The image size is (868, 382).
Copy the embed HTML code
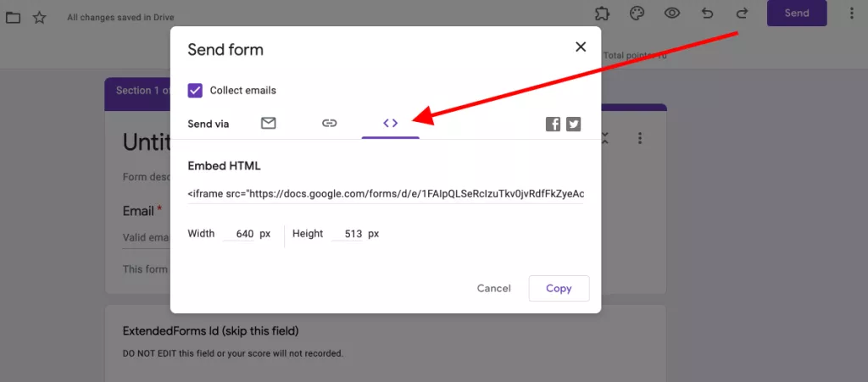tap(559, 289)
